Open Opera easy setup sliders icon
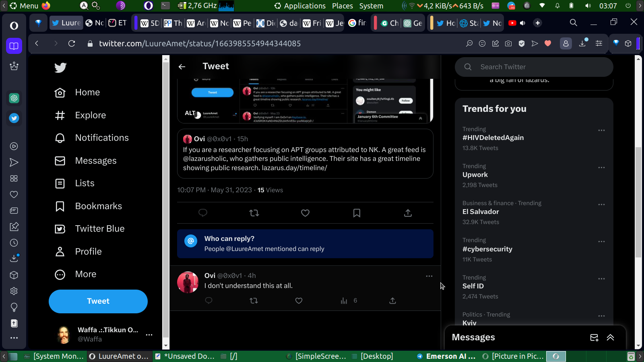This screenshot has width=644, height=362. (x=599, y=43)
